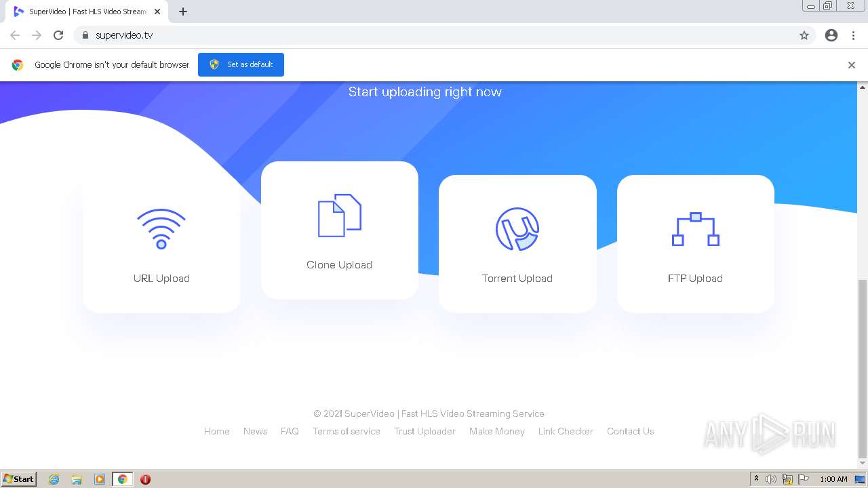Viewport: 868px width, 488px height.
Task: Open the FTP Upload label
Action: pyautogui.click(x=695, y=279)
